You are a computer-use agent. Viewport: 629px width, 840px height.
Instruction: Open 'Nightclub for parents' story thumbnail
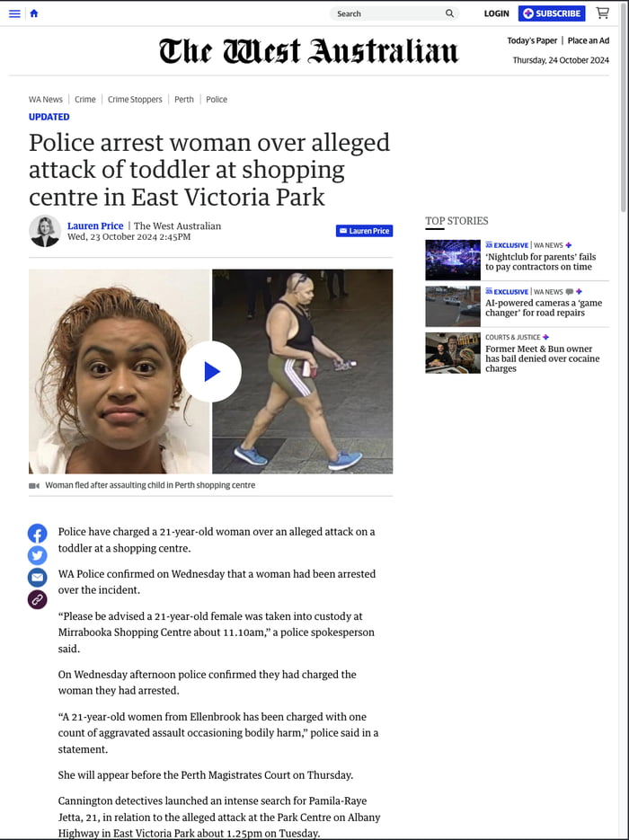tap(453, 260)
